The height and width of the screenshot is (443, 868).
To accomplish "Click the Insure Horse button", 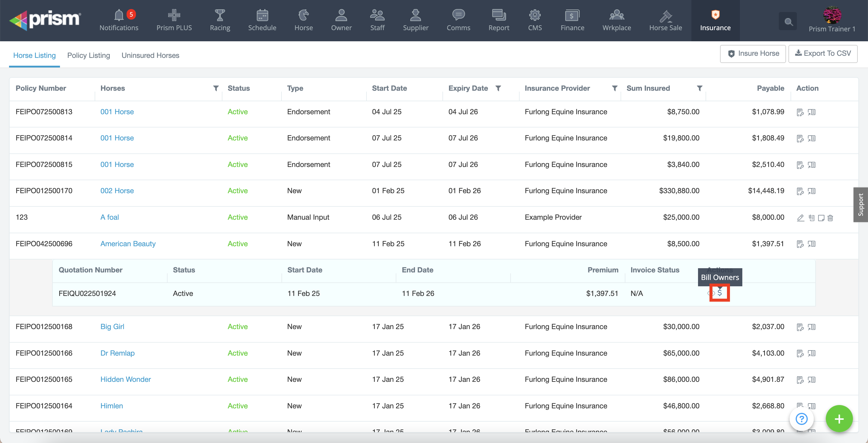I will tap(753, 54).
